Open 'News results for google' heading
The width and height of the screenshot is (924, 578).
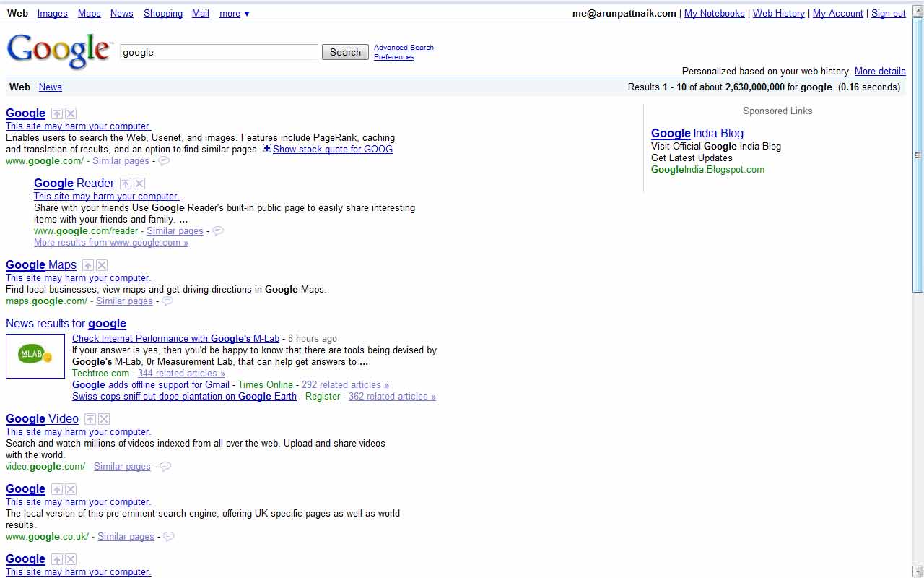66,324
